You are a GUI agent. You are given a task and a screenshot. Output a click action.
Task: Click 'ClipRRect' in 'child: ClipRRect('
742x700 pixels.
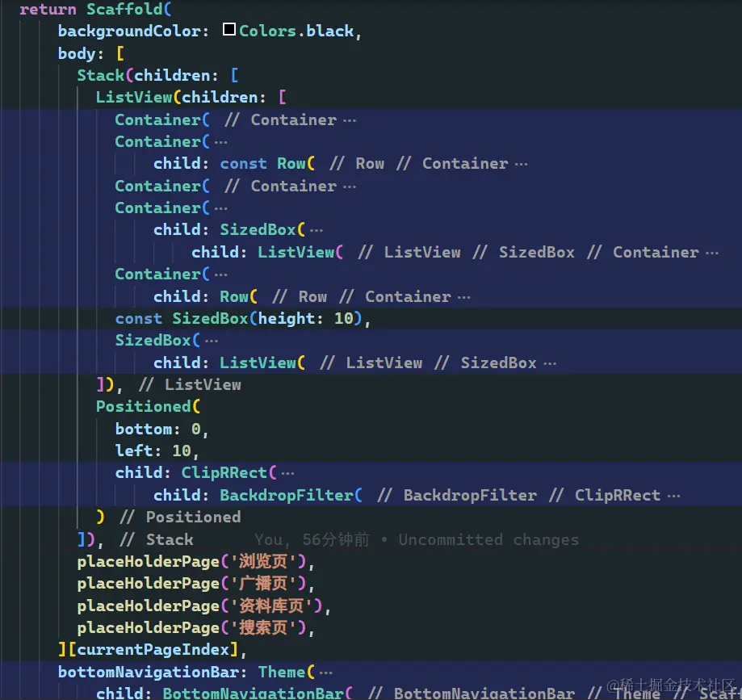pos(224,473)
